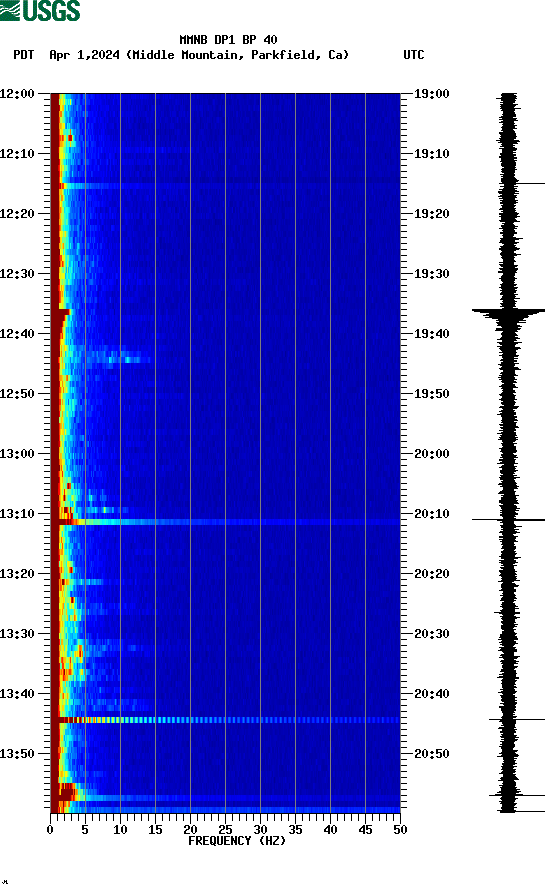Click the 25 Hz frequency tick label
The height and width of the screenshot is (893, 552).
pyautogui.click(x=225, y=830)
